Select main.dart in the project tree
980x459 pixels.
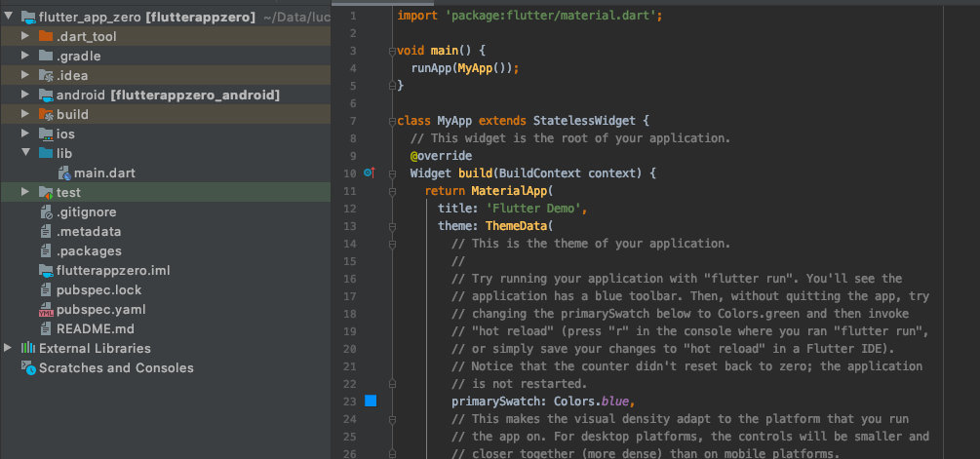click(104, 173)
